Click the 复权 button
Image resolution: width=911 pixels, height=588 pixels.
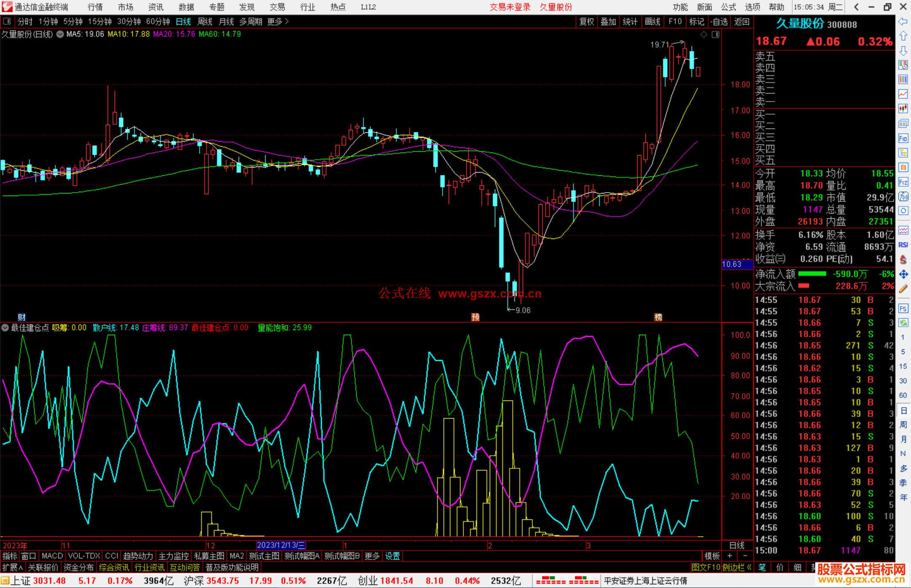point(586,21)
